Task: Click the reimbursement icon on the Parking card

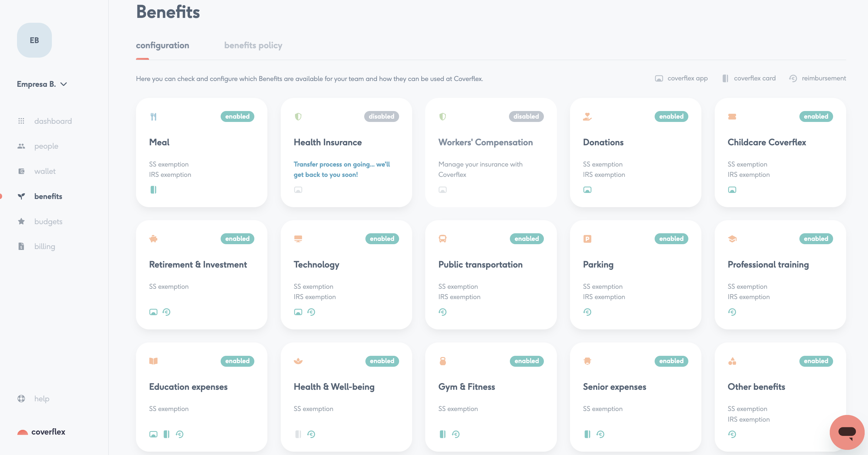Action: coord(587,312)
